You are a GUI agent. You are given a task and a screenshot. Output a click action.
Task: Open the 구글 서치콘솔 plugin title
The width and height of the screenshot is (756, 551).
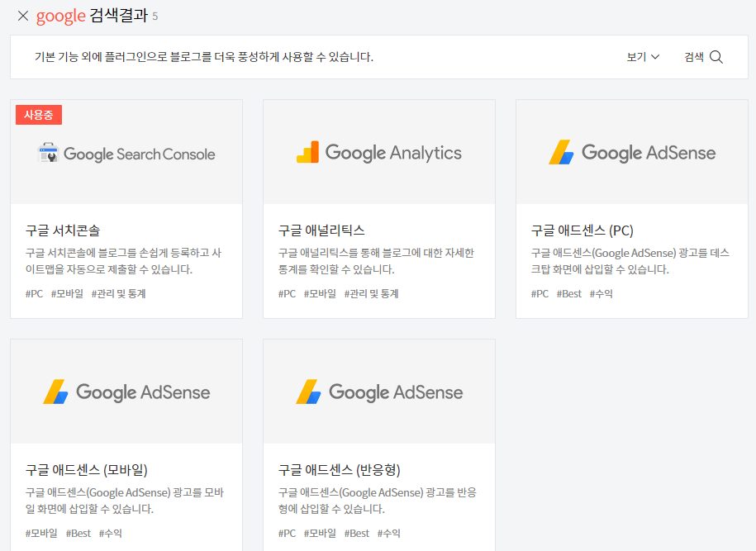point(63,230)
